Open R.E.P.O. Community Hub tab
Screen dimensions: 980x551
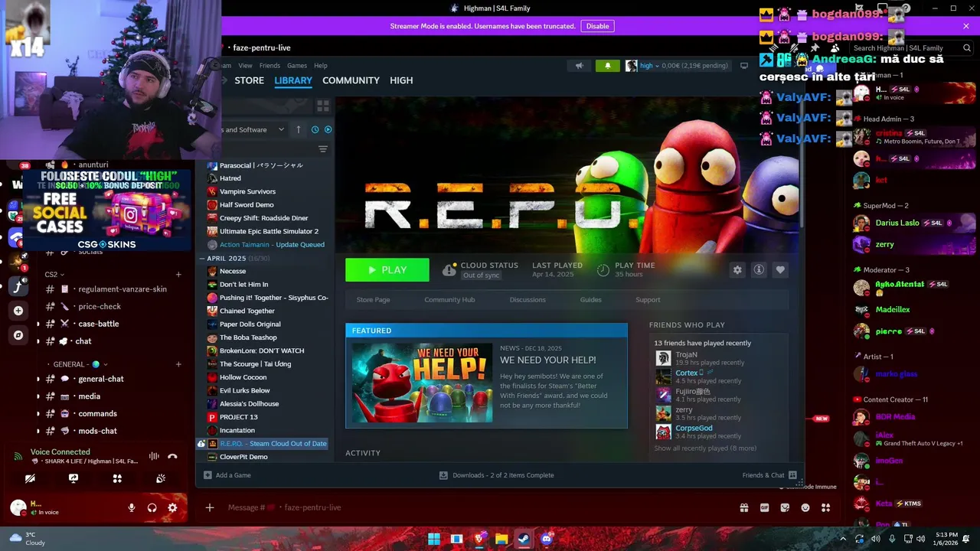[449, 300]
